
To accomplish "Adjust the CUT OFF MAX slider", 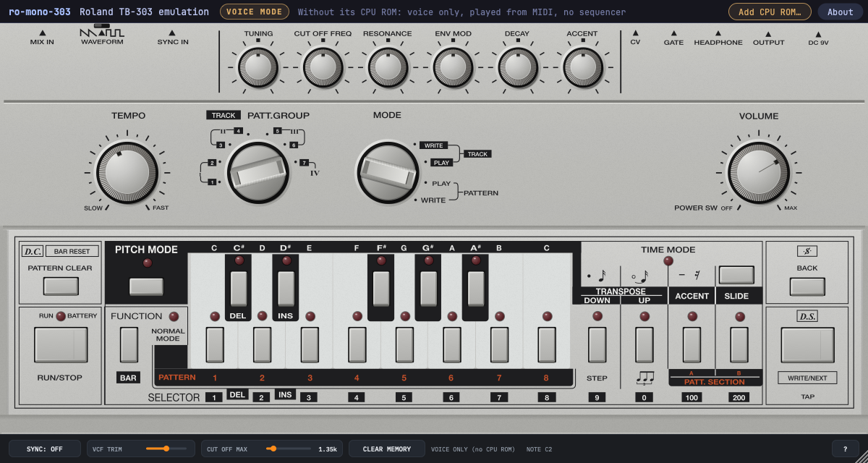I will (287, 449).
